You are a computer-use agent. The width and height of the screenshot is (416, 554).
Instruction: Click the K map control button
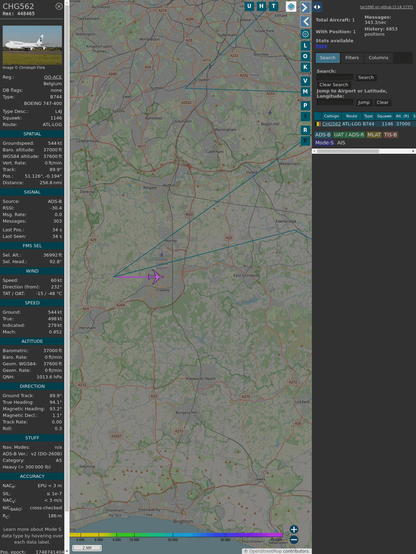click(305, 67)
